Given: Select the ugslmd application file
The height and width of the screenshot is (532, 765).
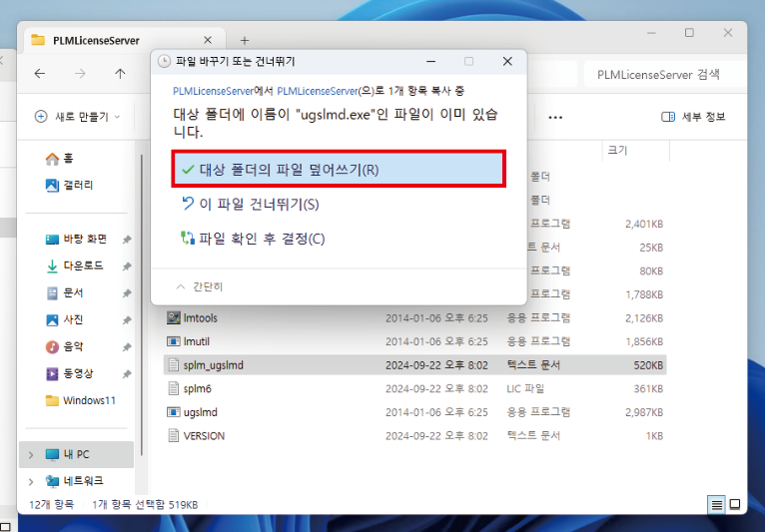Looking at the screenshot, I should [415, 412].
